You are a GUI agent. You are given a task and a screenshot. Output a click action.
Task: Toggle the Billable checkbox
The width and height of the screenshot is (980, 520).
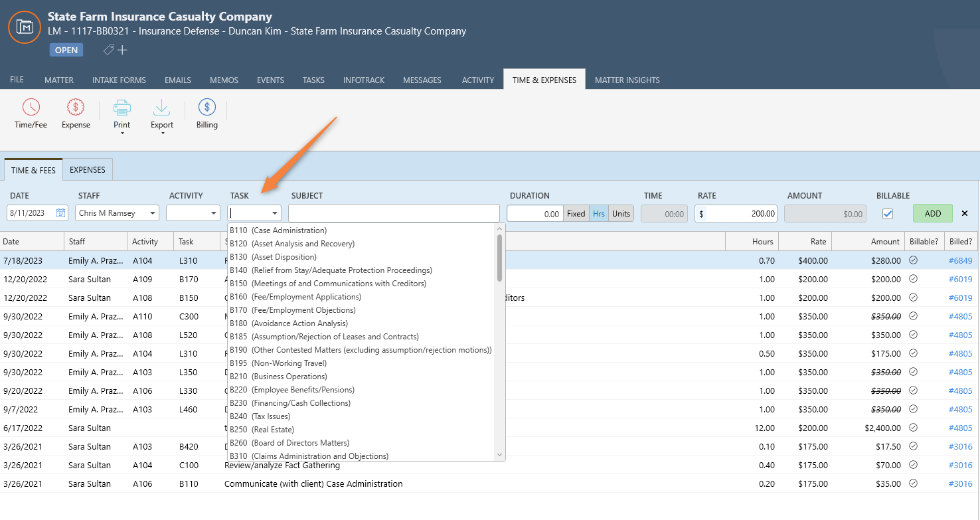point(888,214)
